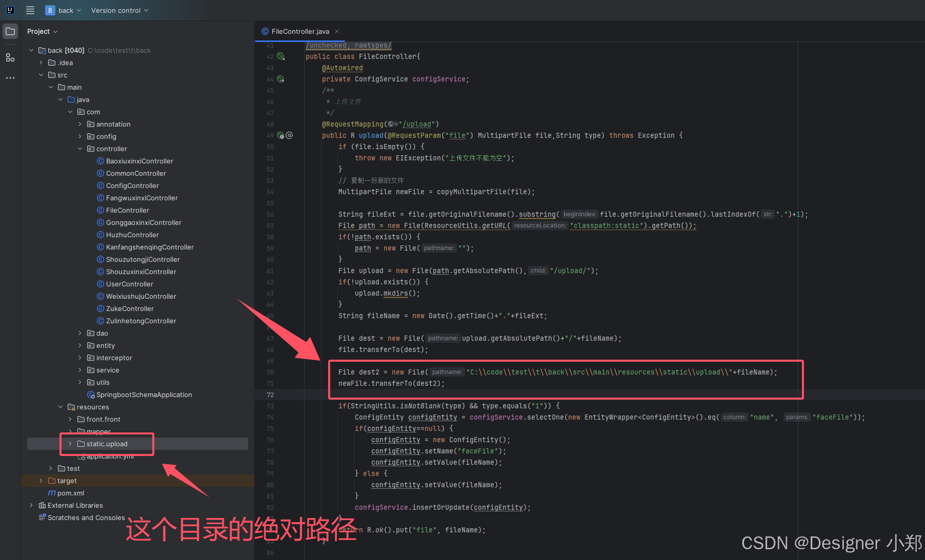Expand the dao package

[x=80, y=333]
